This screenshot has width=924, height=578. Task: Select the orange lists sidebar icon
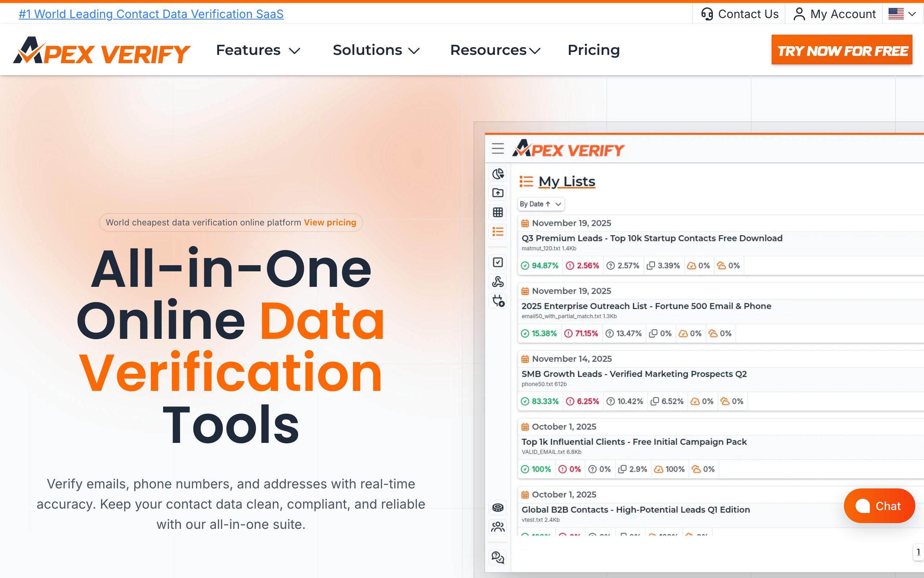pyautogui.click(x=497, y=232)
